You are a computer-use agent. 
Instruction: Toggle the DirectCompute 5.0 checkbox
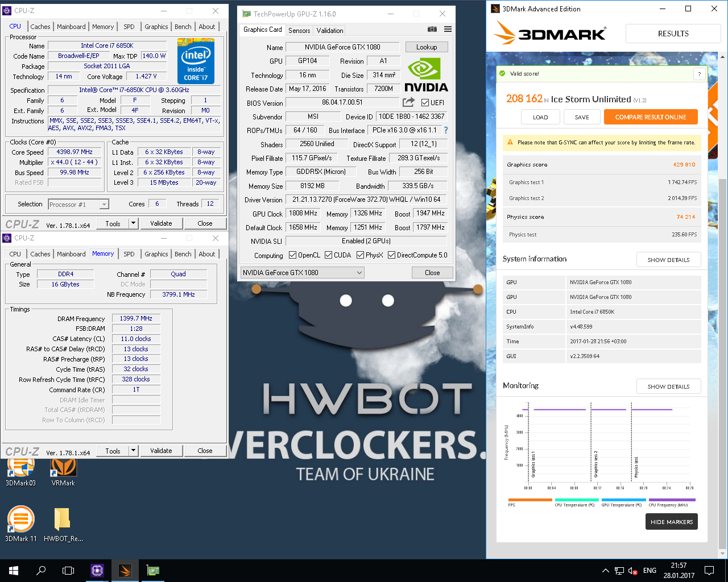point(391,255)
